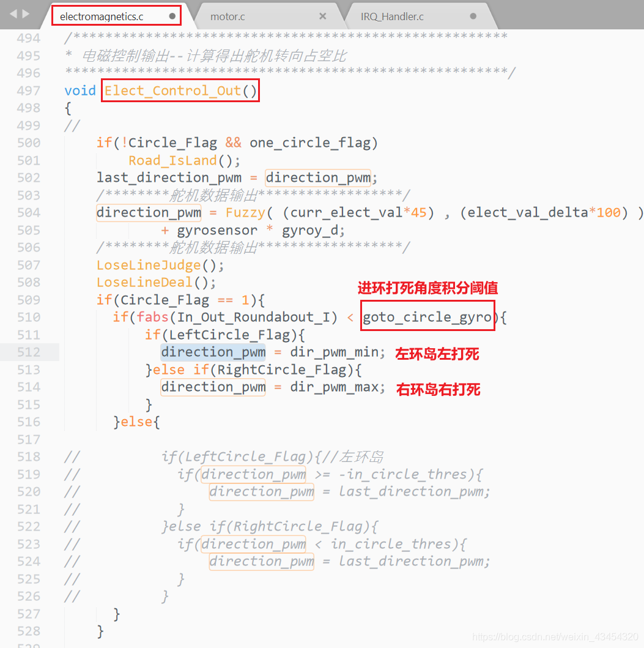The width and height of the screenshot is (644, 648).
Task: Click the void keyword on line 497
Action: click(80, 91)
